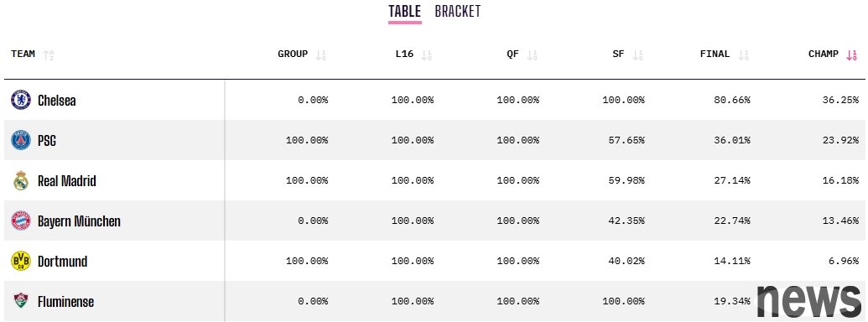The width and height of the screenshot is (868, 322).
Task: Click the Dortmund BVB logo icon
Action: [x=21, y=261]
